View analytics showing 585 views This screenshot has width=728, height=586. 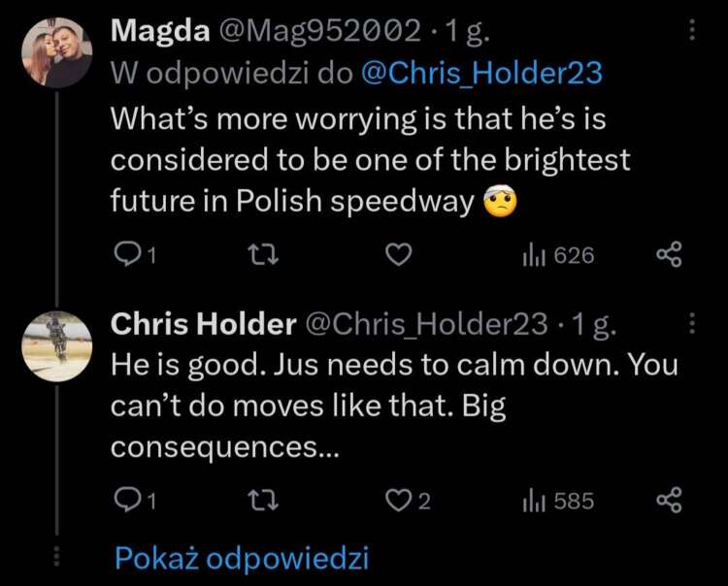[x=558, y=500]
